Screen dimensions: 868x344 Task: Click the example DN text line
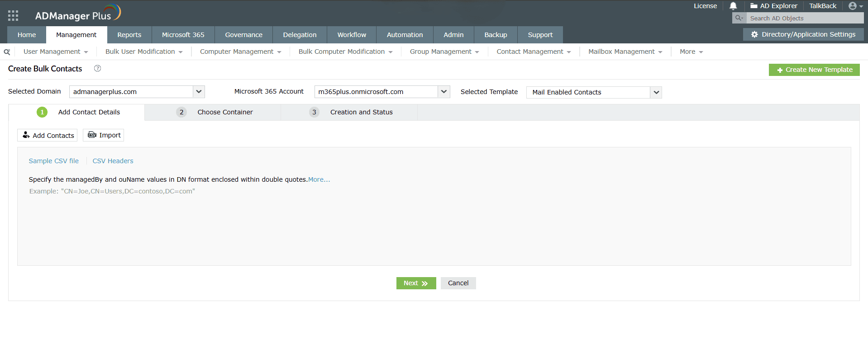[x=112, y=191]
